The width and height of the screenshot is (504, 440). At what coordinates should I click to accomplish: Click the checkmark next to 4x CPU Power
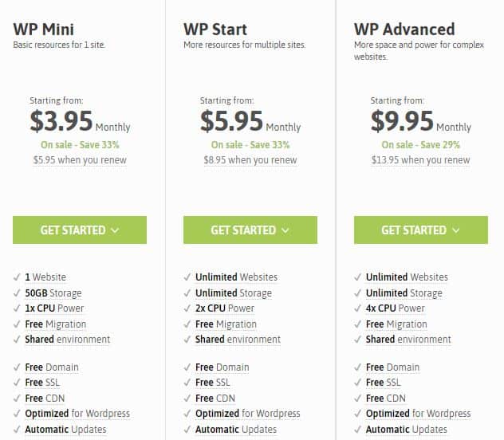click(358, 308)
